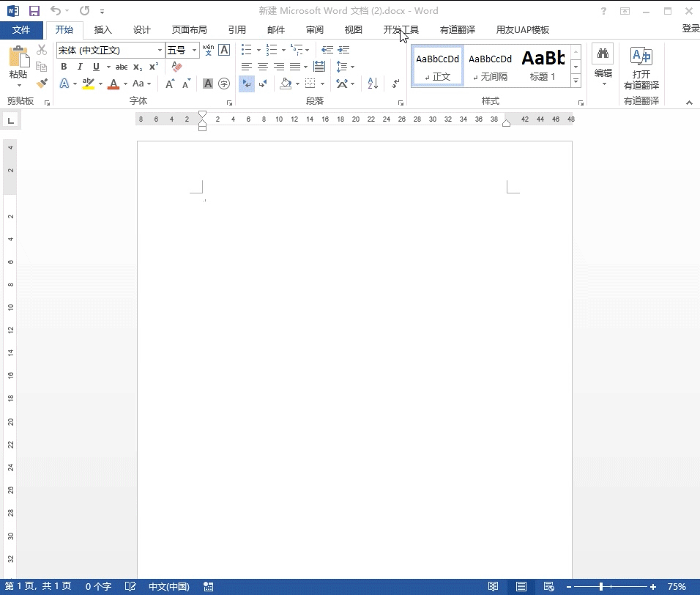The width and height of the screenshot is (700, 595).
Task: Expand the styles gallery More arrow
Action: 576,81
